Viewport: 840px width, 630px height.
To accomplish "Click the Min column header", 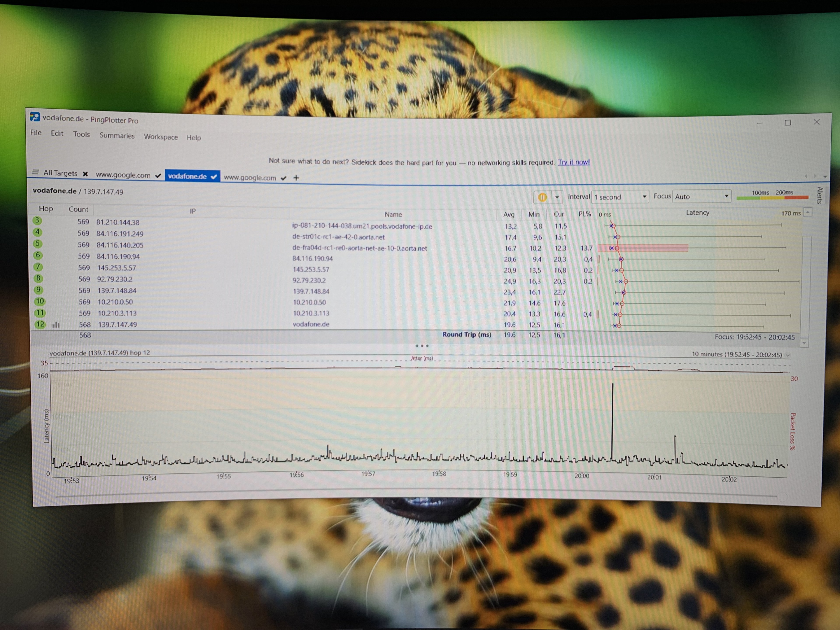I will pyautogui.click(x=534, y=214).
